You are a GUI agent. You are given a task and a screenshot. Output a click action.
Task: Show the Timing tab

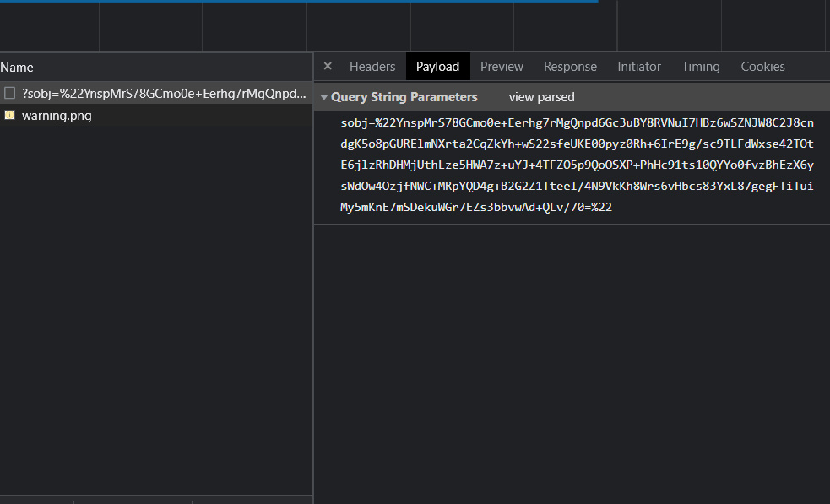tap(700, 67)
